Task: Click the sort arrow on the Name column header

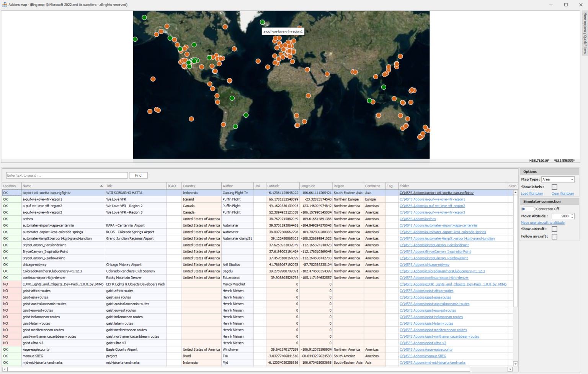Action: [102, 186]
